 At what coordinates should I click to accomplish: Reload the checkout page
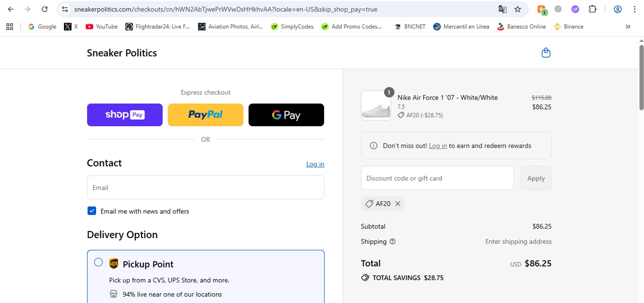pos(44,9)
